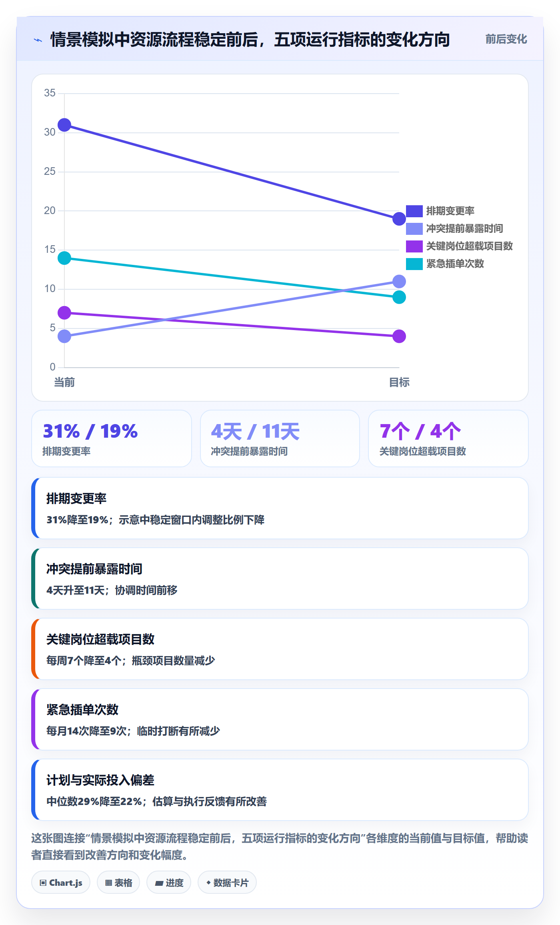The image size is (560, 925).
Task: Select the 紧急插单次数 detail row
Action: pyautogui.click(x=280, y=719)
